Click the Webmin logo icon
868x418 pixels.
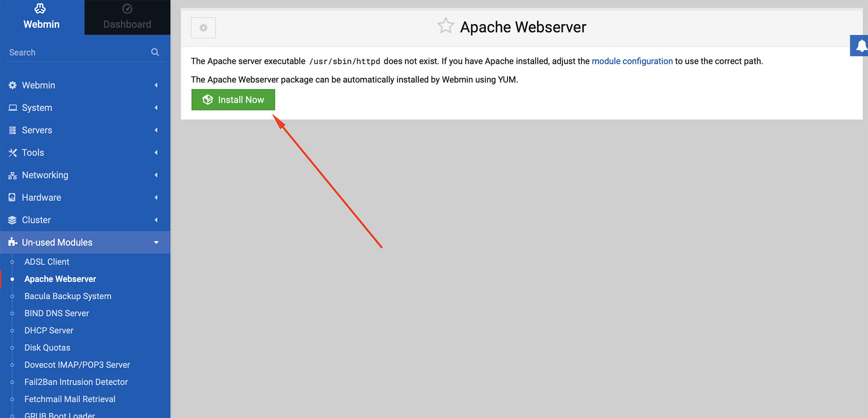click(40, 8)
